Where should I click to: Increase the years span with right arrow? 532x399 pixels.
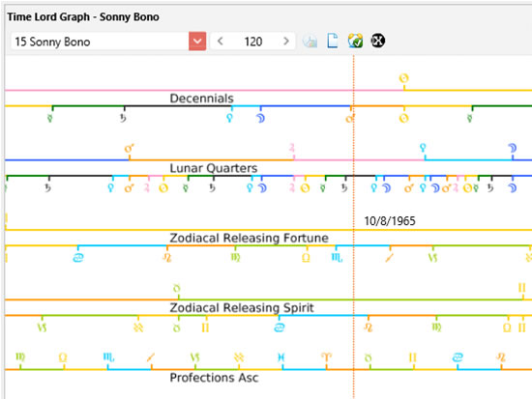[286, 42]
